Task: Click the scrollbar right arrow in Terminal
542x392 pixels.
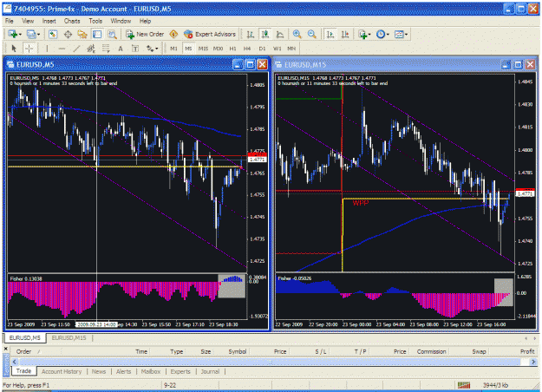Action: click(533, 362)
